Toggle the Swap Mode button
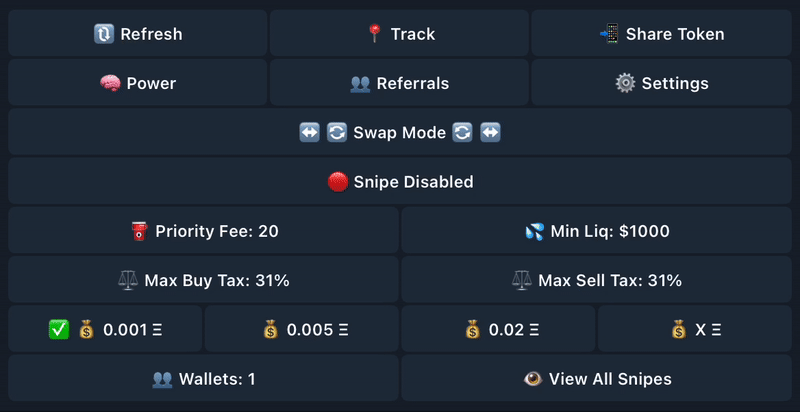The width and height of the screenshot is (800, 412). pyautogui.click(x=399, y=133)
